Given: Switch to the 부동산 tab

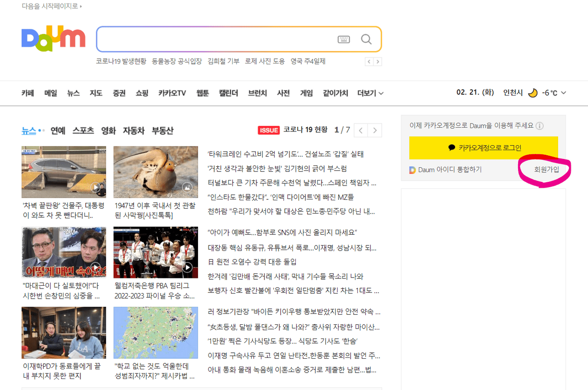Looking at the screenshot, I should pos(163,130).
